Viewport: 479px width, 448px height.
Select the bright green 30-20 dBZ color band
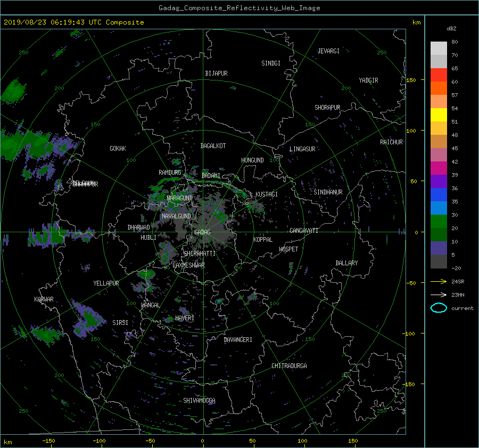(x=439, y=222)
